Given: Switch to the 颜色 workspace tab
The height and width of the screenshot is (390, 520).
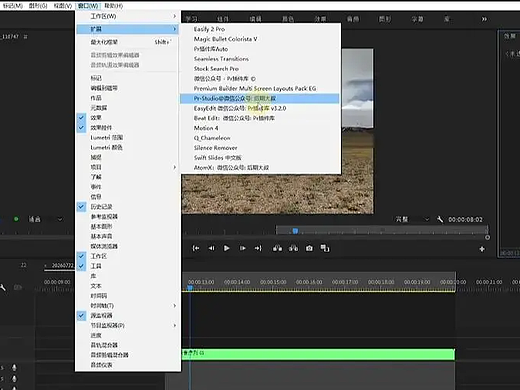Looking at the screenshot, I should point(288,19).
